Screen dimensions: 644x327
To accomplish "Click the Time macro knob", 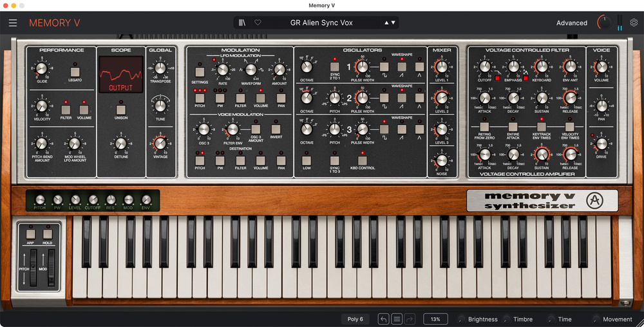I will [551, 319].
